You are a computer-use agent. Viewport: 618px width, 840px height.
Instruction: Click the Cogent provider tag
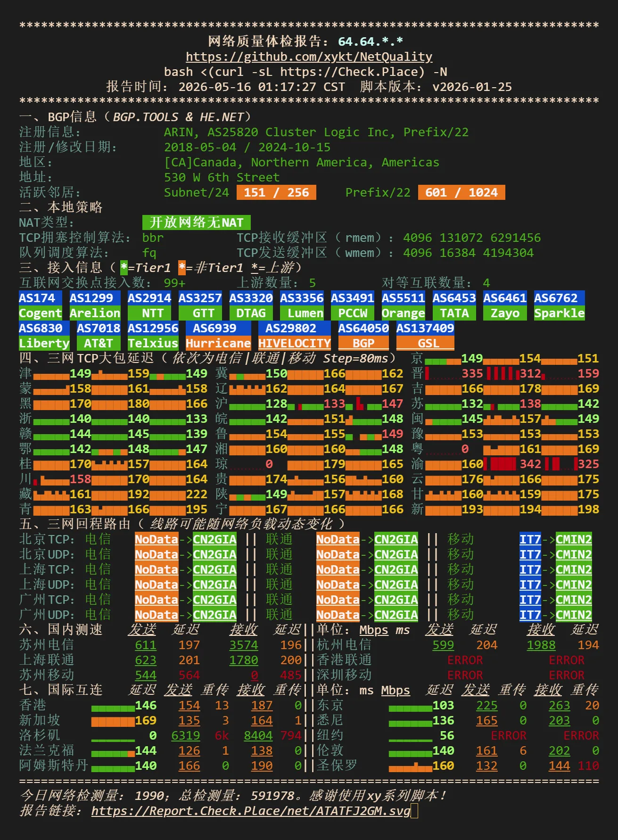click(41, 313)
